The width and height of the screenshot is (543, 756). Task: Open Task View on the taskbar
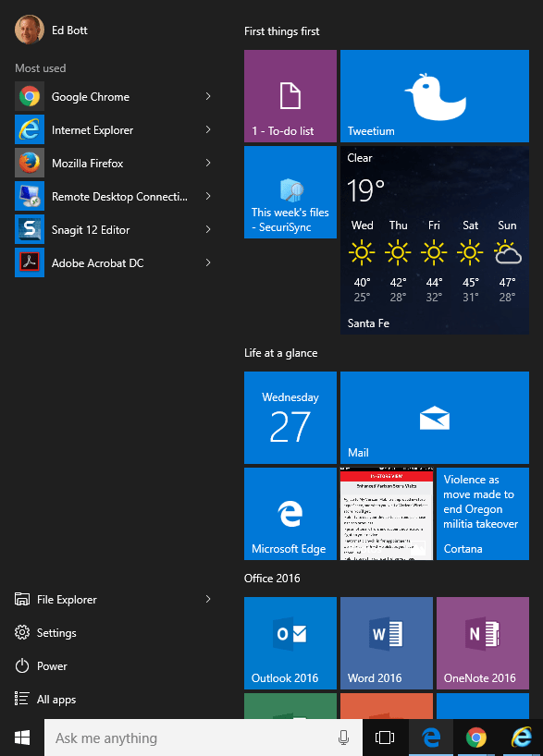pos(385,738)
